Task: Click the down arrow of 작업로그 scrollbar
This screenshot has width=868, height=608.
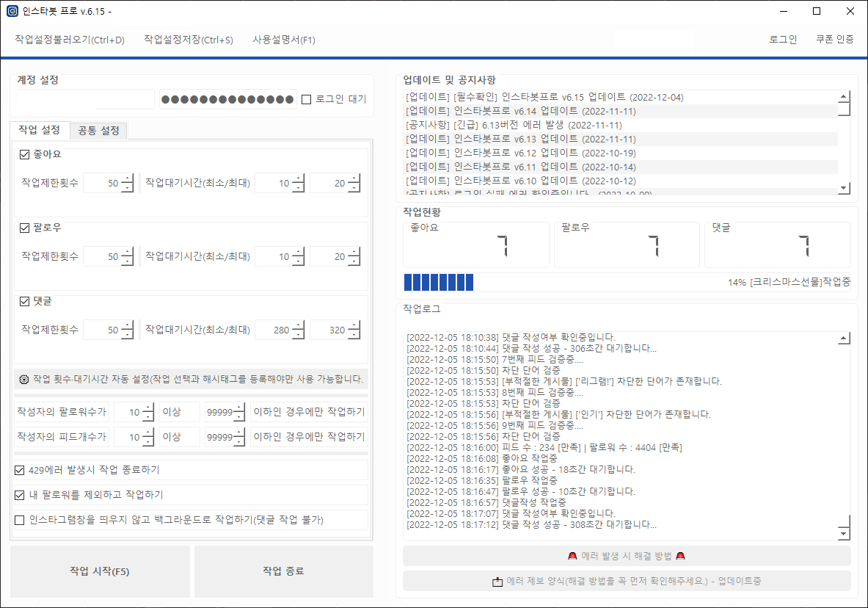Action: point(844,535)
